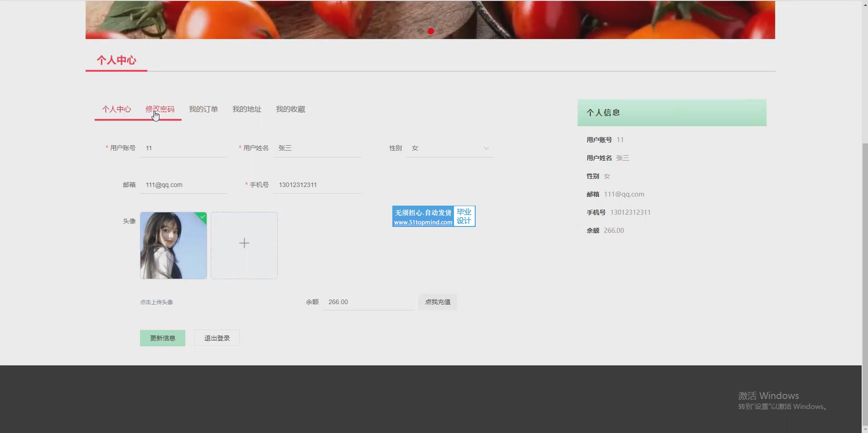Open the 个人中心 tab
This screenshot has width=868, height=433.
point(116,109)
